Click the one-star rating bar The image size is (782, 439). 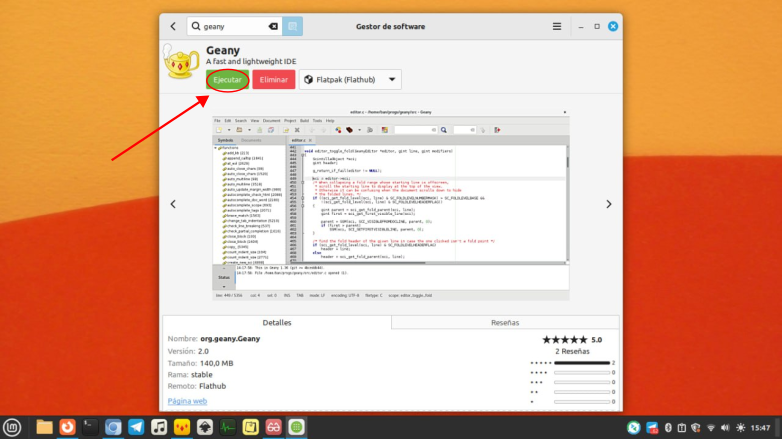582,402
